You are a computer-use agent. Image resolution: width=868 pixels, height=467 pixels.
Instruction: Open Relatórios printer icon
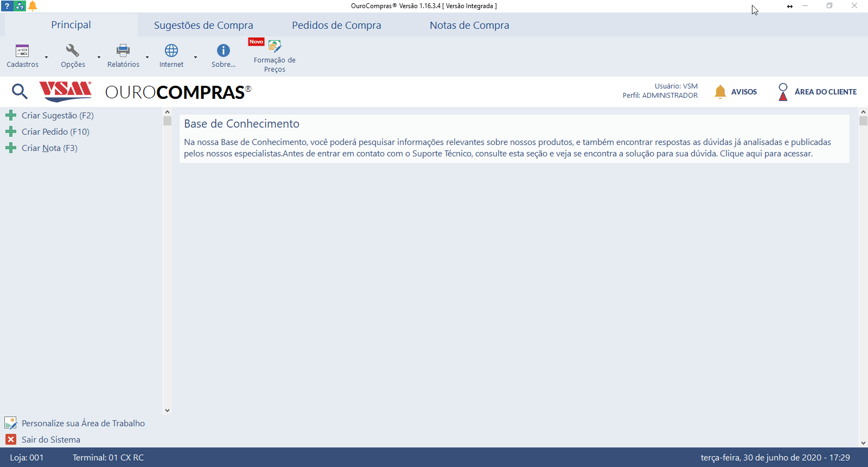click(x=123, y=51)
